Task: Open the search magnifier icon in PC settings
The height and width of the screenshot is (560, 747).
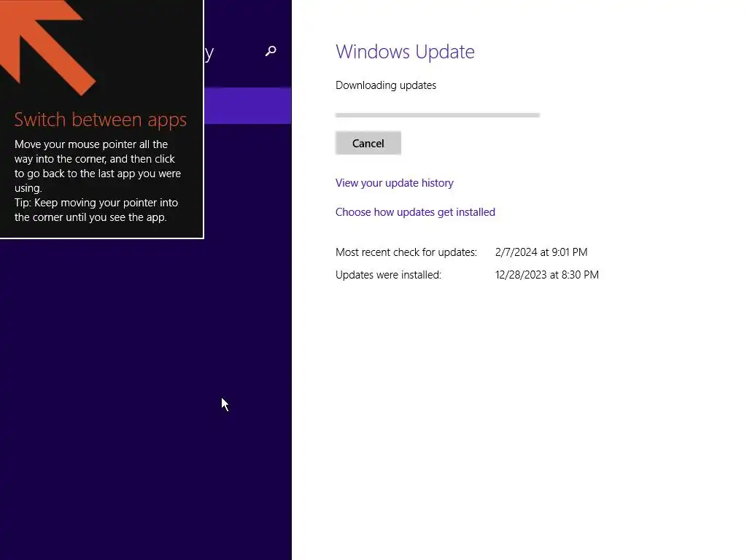Action: (x=271, y=51)
